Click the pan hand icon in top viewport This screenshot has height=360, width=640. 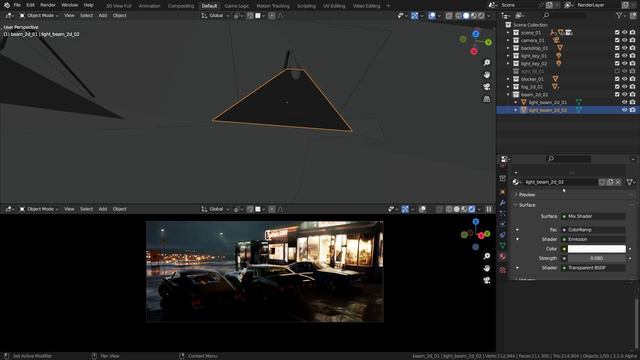[x=487, y=75]
